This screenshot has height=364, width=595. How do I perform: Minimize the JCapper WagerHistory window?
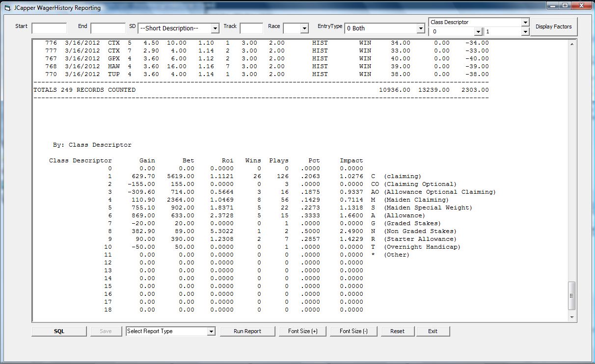click(552, 6)
